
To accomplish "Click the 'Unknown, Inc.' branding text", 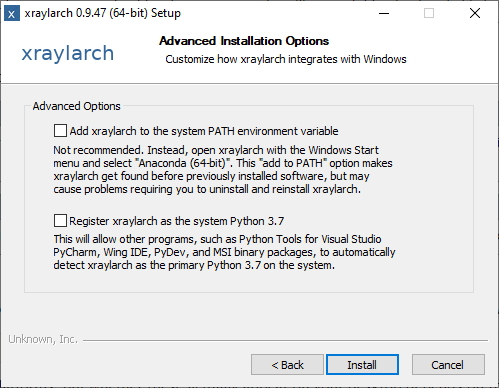I will 43,339.
